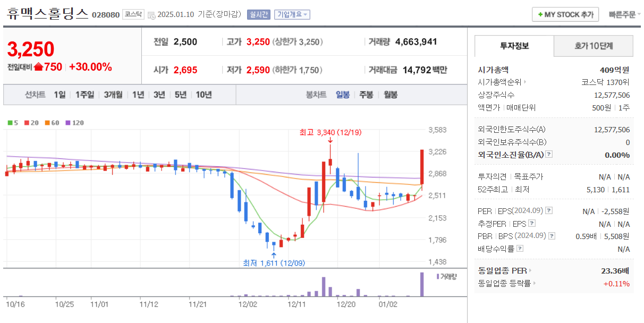
Task: Click the 60-day moving average legend swatch
Action: coord(47,123)
